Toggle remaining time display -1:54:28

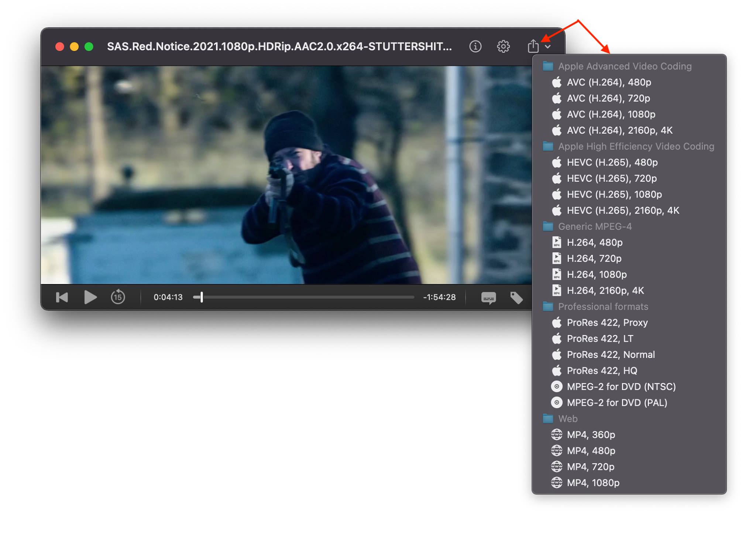point(439,297)
